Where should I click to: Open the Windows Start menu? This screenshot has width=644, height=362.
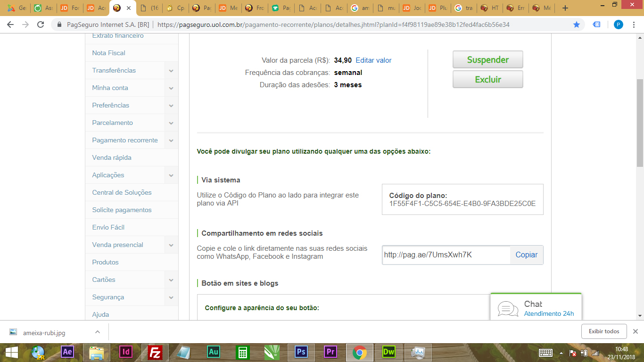[11, 352]
